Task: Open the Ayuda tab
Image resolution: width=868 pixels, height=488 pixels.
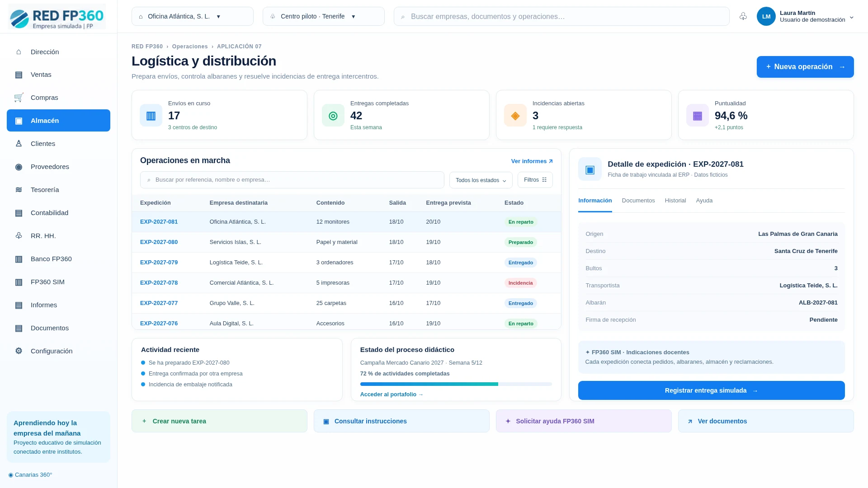Action: coord(704,201)
